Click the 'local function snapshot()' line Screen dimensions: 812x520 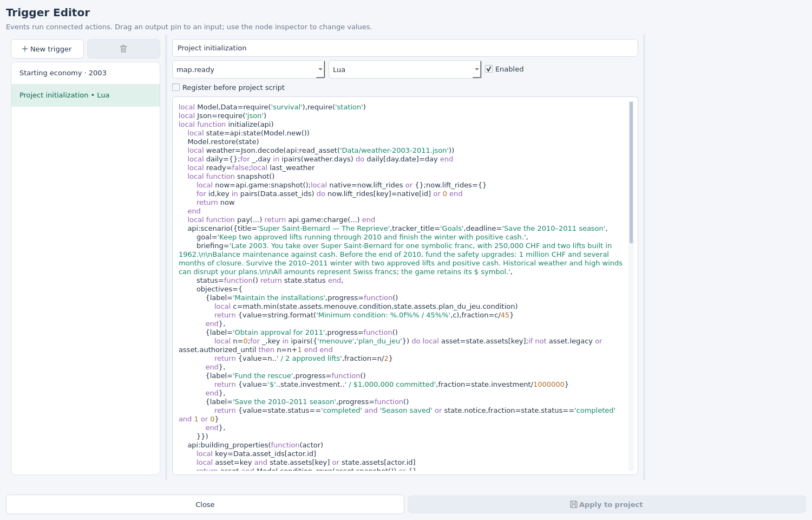(231, 177)
